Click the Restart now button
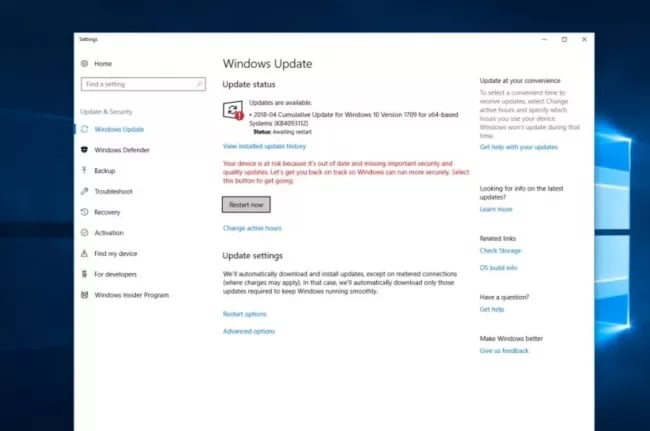This screenshot has width=650, height=431. pyautogui.click(x=246, y=205)
